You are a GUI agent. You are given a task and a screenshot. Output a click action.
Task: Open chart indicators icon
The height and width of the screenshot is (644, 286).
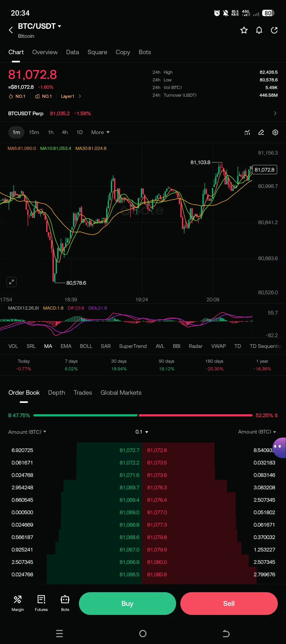click(x=247, y=132)
